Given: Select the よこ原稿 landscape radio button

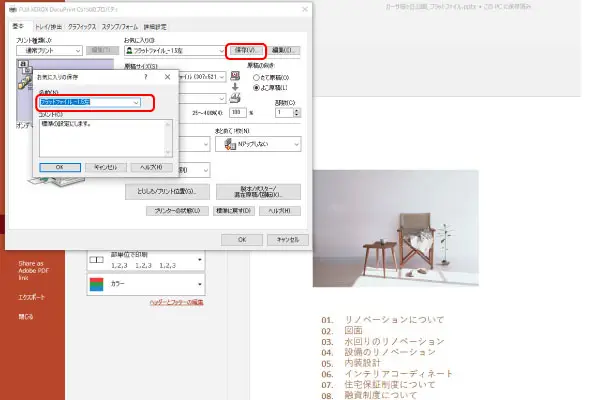Looking at the screenshot, I should pos(256,88).
